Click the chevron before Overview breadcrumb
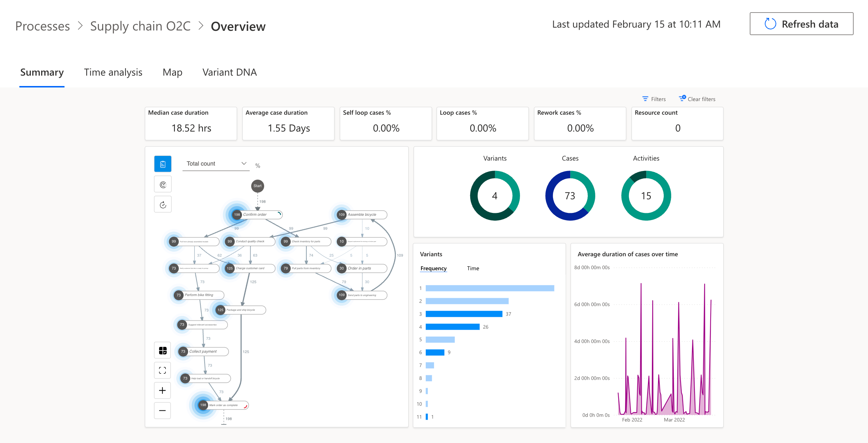The width and height of the screenshot is (868, 443). click(x=201, y=26)
